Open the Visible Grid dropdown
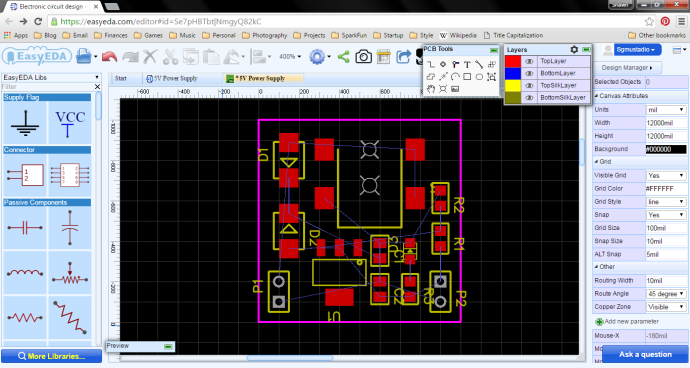The width and height of the screenshot is (690, 368). 666,175
